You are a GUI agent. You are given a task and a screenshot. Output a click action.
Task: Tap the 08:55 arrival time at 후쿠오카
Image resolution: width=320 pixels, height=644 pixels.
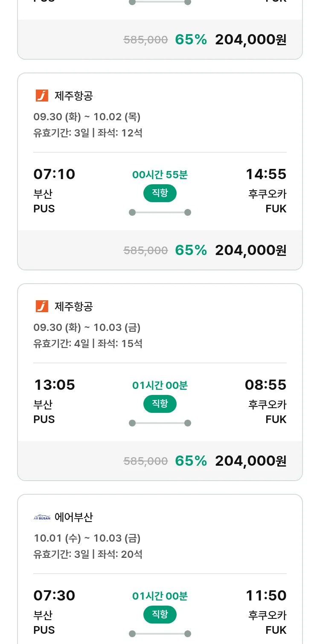(265, 385)
